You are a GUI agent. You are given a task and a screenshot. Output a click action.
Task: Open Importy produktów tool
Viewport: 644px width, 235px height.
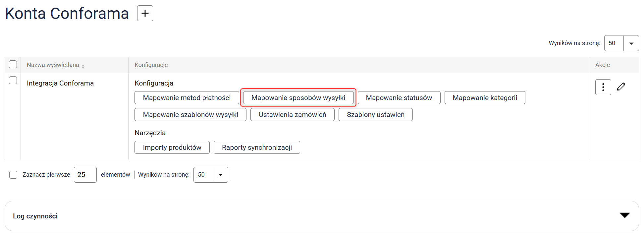click(x=172, y=147)
